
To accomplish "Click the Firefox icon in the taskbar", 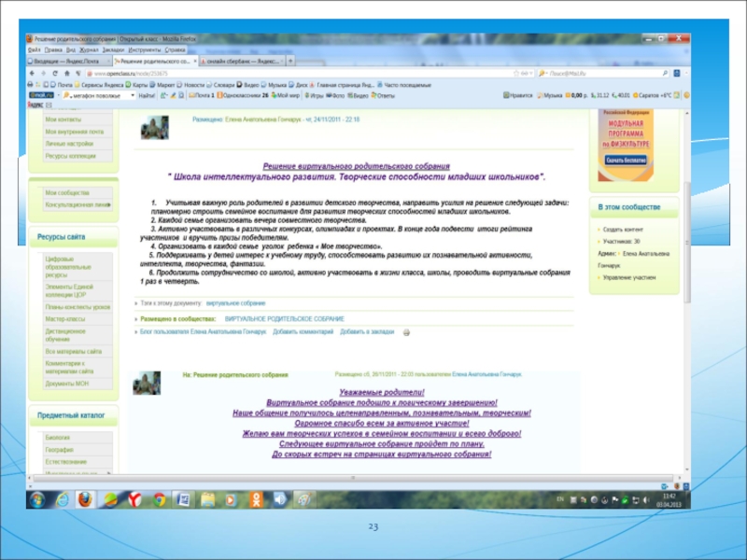I will (85, 499).
